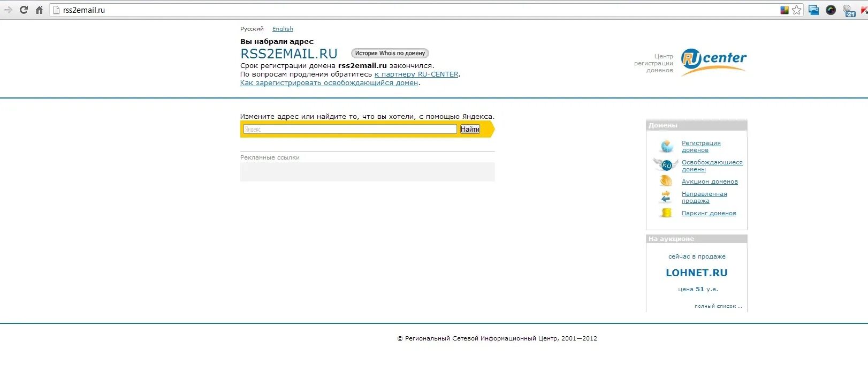Open the Освобождающиеся домены link

(712, 166)
